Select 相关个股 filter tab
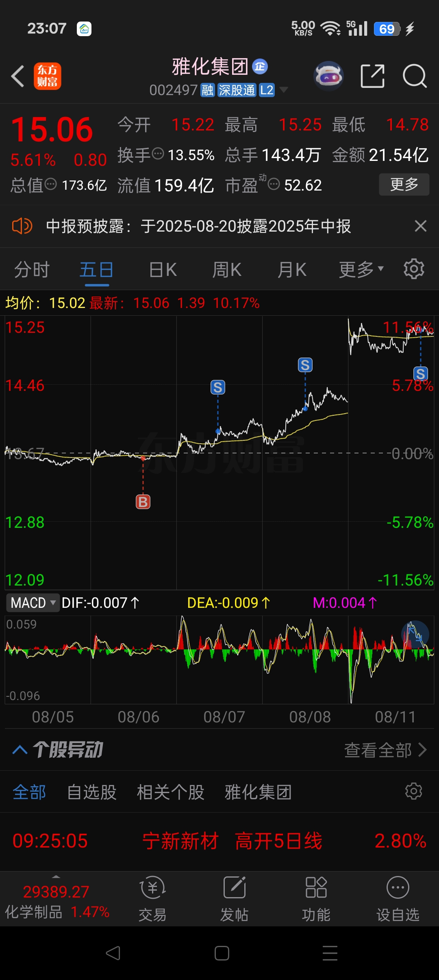 [x=171, y=792]
